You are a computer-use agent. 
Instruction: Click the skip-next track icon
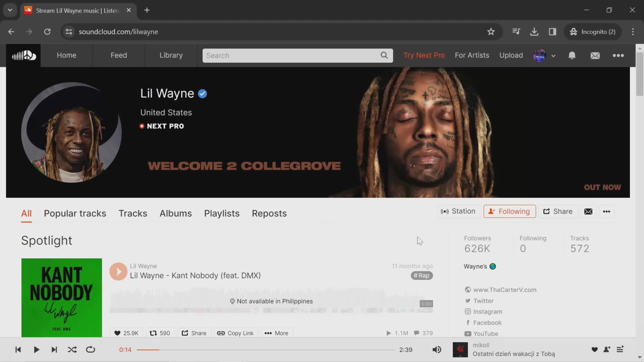click(54, 350)
